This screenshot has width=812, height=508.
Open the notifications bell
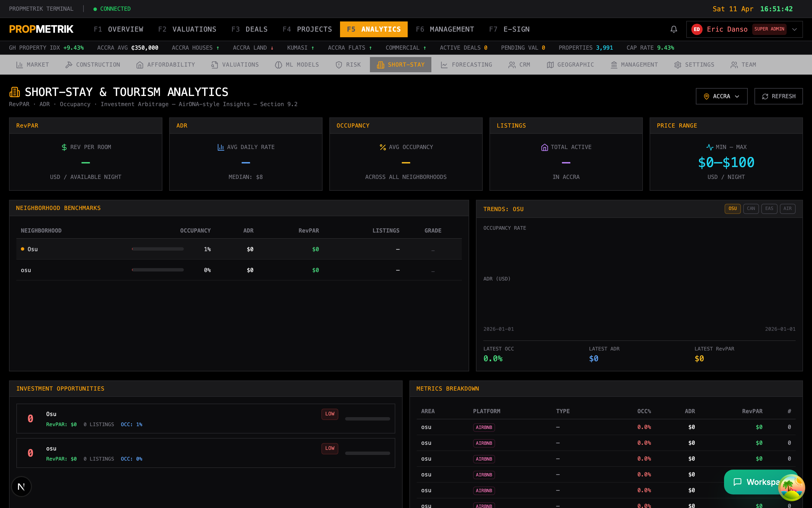[x=673, y=29]
